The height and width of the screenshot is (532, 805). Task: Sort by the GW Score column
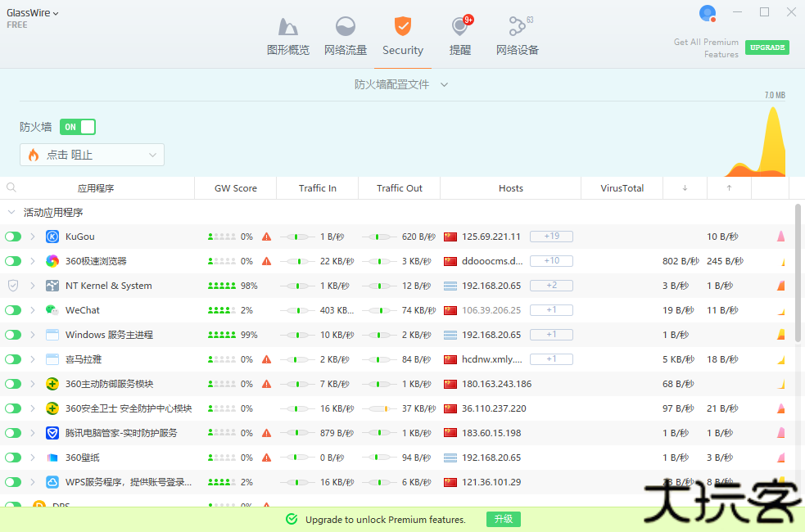point(236,188)
